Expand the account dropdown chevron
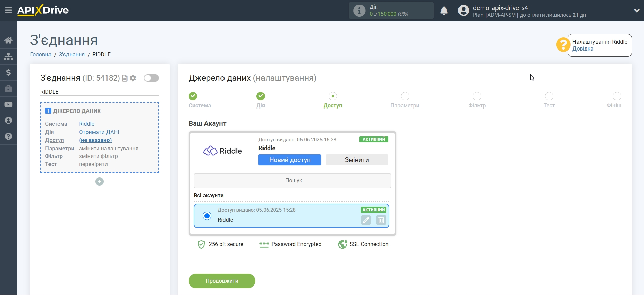The image size is (644, 295). [637, 11]
